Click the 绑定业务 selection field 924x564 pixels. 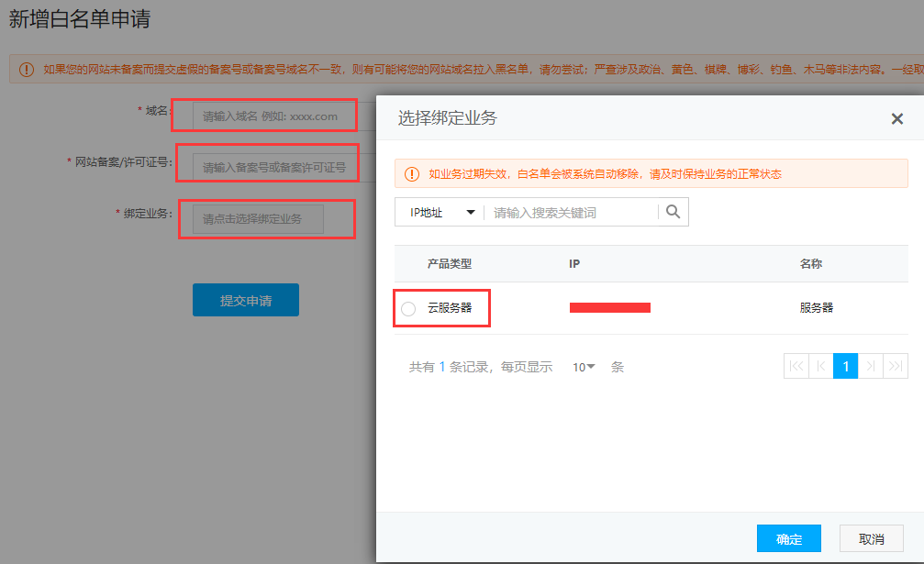click(x=258, y=219)
